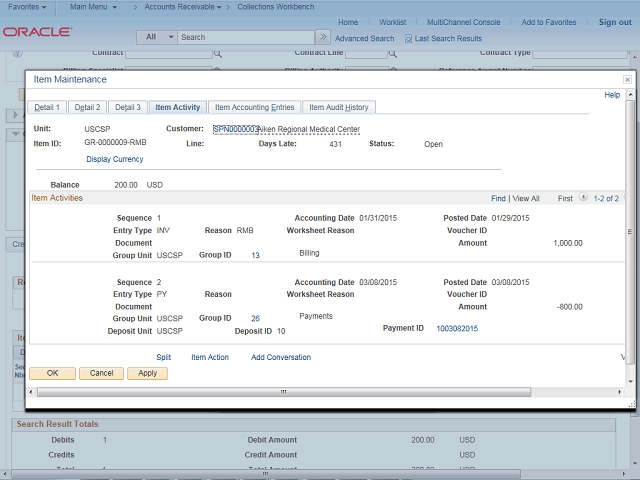This screenshot has height=480, width=640.
Task: Select the Detail 1 tab
Action: click(47, 107)
